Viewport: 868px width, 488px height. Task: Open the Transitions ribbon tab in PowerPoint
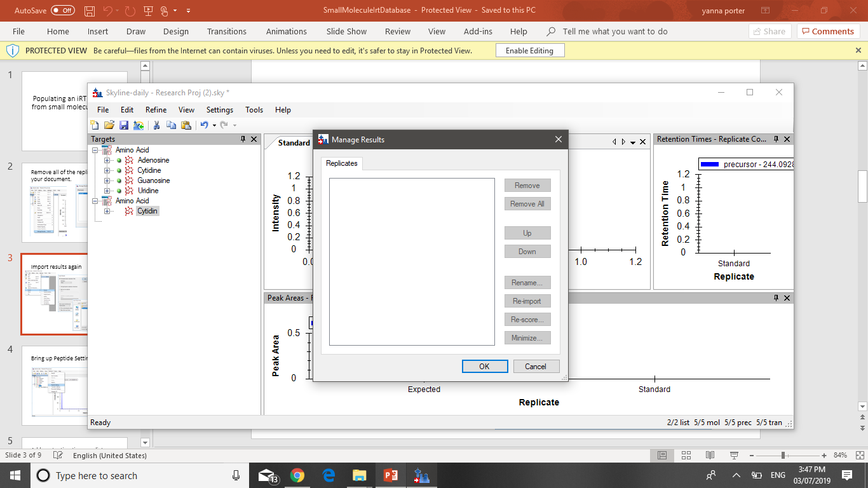(x=226, y=31)
